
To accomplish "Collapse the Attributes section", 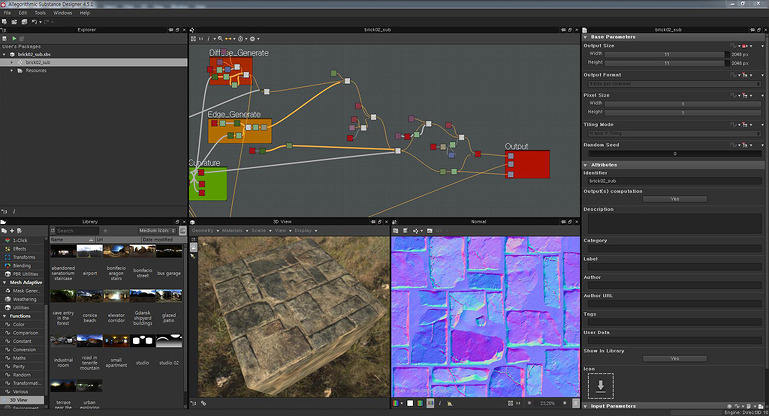I will [586, 165].
